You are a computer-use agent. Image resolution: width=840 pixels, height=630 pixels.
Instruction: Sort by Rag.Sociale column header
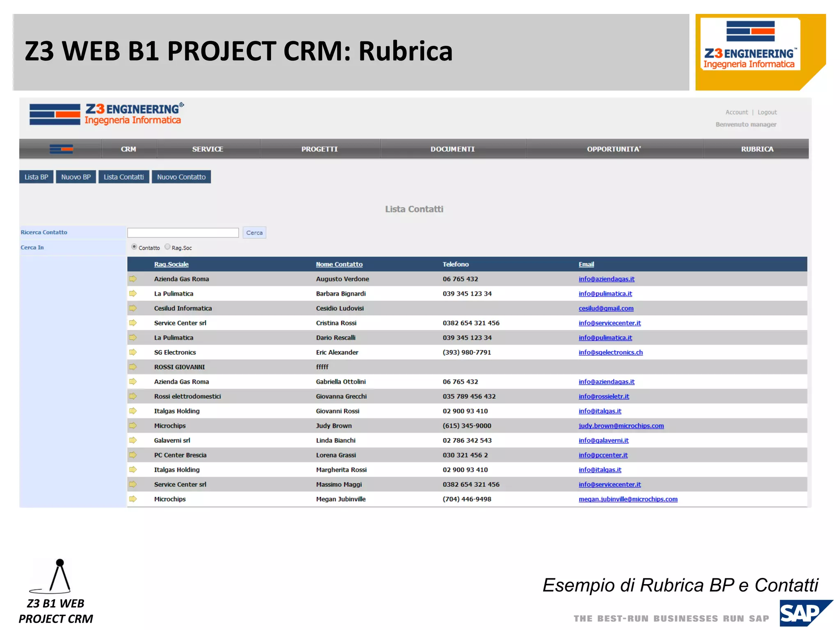pos(171,265)
